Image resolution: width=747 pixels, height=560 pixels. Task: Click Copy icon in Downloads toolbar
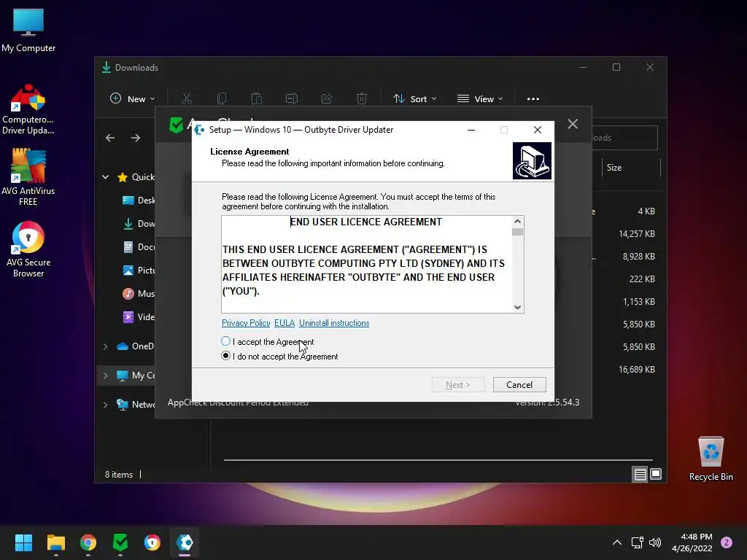pos(222,98)
